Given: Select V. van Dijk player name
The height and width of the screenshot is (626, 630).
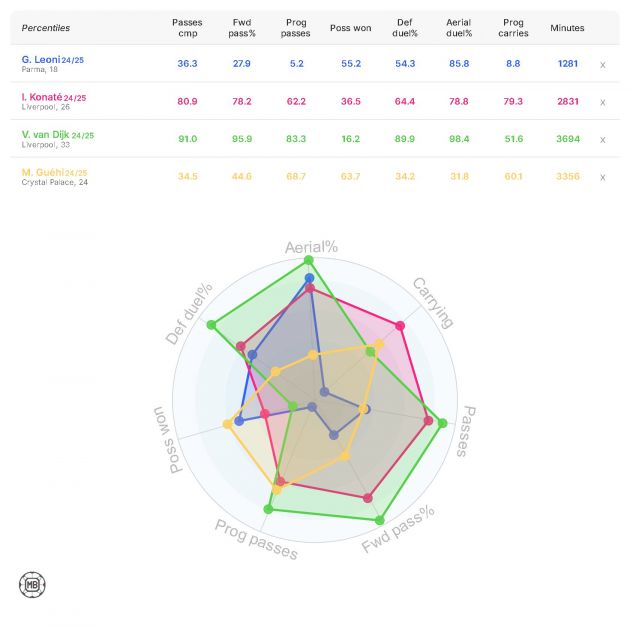Looking at the screenshot, I should click(x=45, y=135).
